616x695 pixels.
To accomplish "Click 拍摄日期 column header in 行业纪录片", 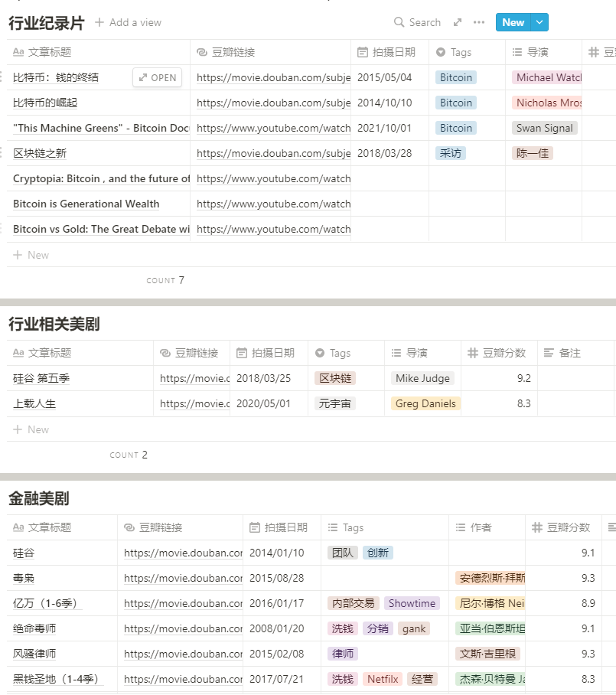I will coord(389,52).
